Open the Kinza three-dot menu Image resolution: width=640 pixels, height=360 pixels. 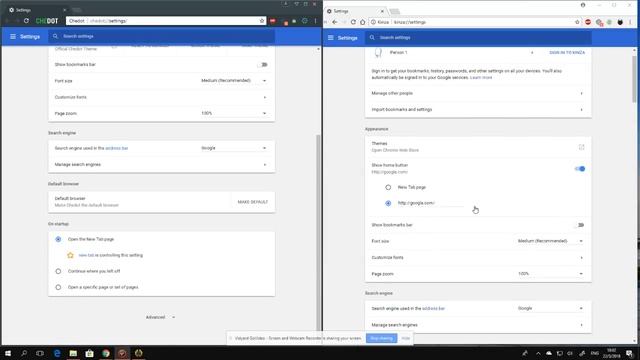[630, 22]
